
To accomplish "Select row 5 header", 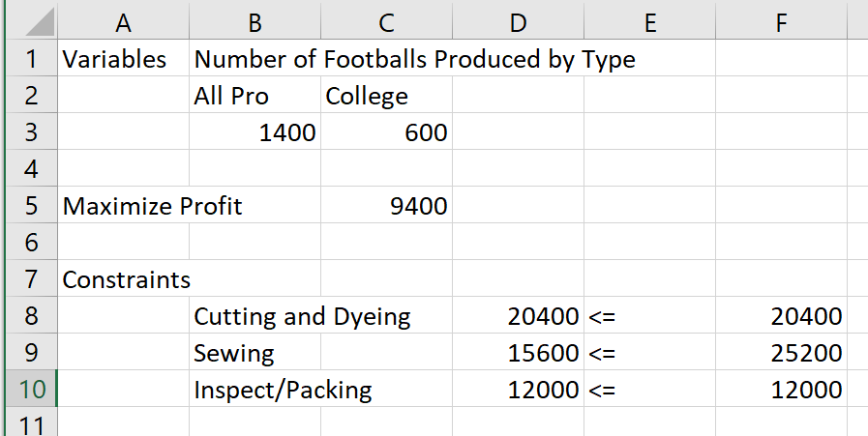I will 29,206.
